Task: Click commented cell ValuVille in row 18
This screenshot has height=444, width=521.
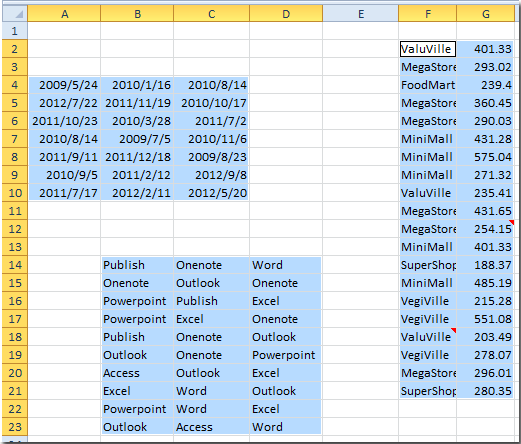Action: click(428, 337)
